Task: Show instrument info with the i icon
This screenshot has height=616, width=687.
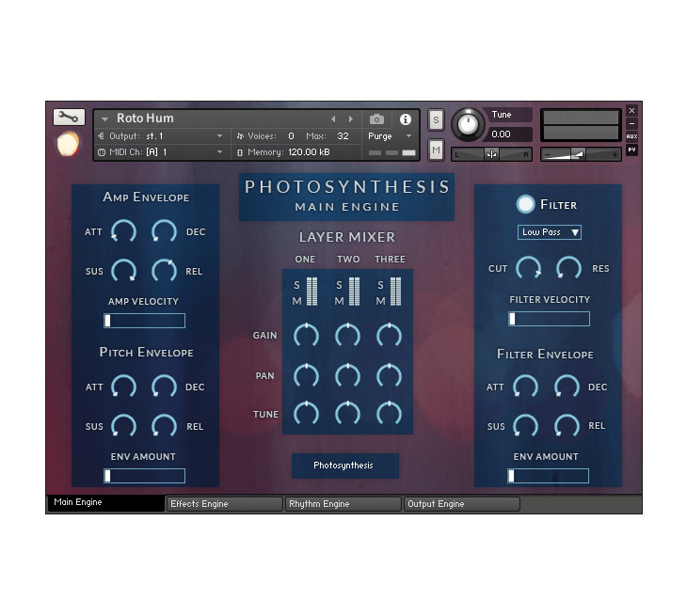Action: tap(406, 119)
